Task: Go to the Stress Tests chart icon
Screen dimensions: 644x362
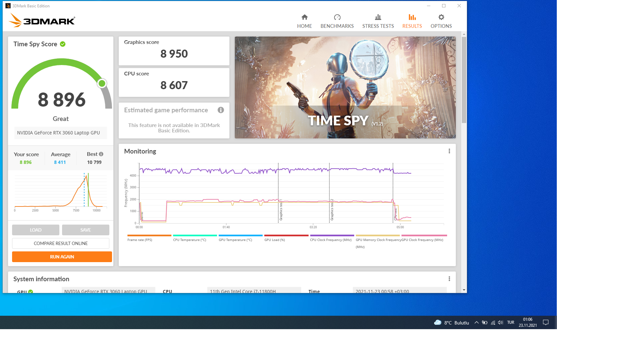Action: point(378,17)
